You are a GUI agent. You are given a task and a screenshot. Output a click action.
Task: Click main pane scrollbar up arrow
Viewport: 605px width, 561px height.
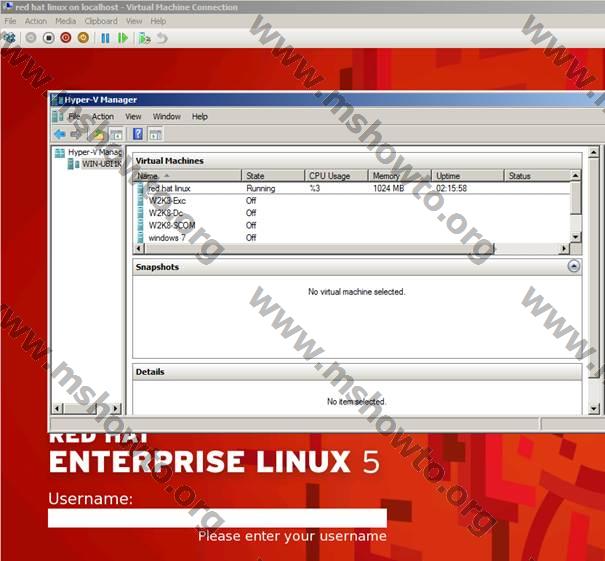pos(593,153)
